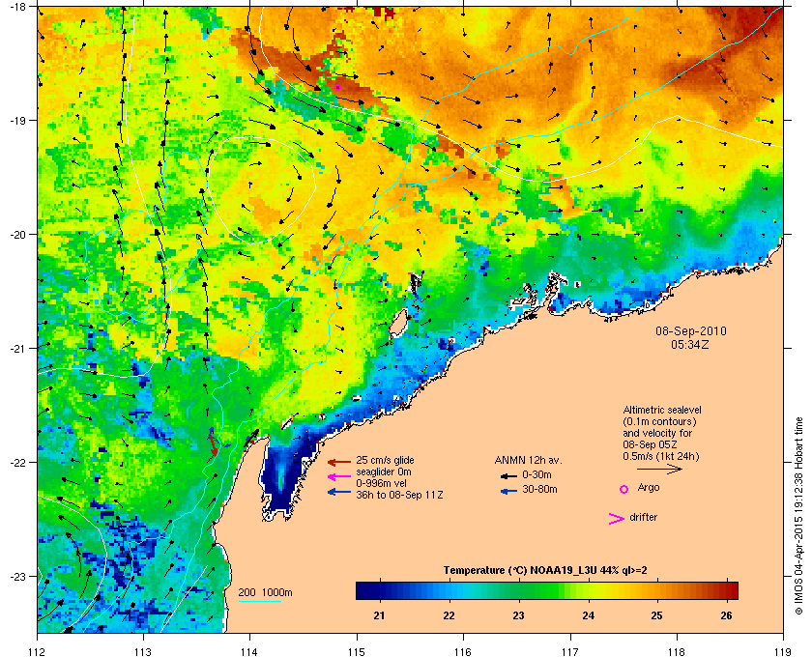Click the black 0-30m ANMN legend arrow

[x=508, y=475]
